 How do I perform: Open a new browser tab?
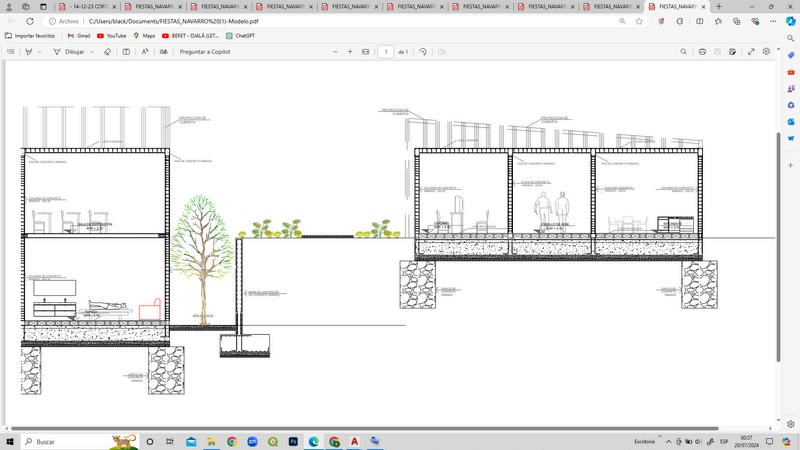click(718, 7)
